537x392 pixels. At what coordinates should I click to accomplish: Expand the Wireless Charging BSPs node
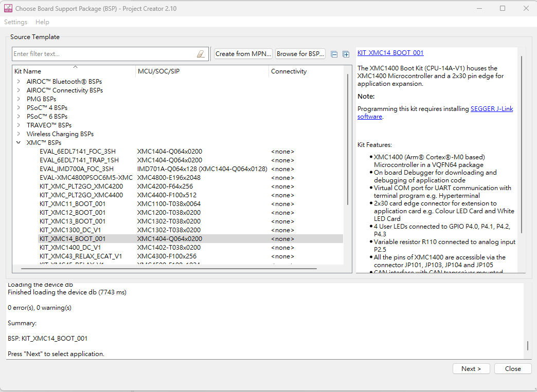pos(19,134)
